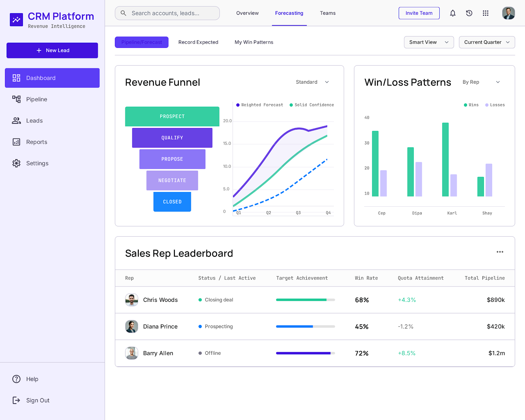The width and height of the screenshot is (525, 420).
Task: Click the Reports chart icon
Action: click(x=16, y=142)
